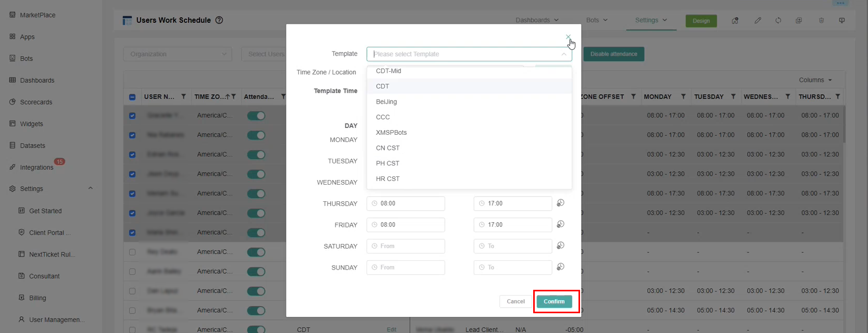Expand the Bots menu in top bar
The width and height of the screenshot is (868, 333).
597,20
